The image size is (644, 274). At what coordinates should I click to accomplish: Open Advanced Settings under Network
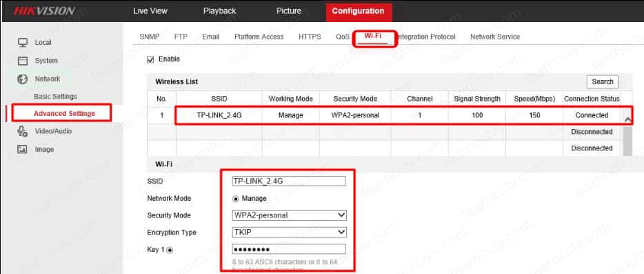tap(65, 114)
